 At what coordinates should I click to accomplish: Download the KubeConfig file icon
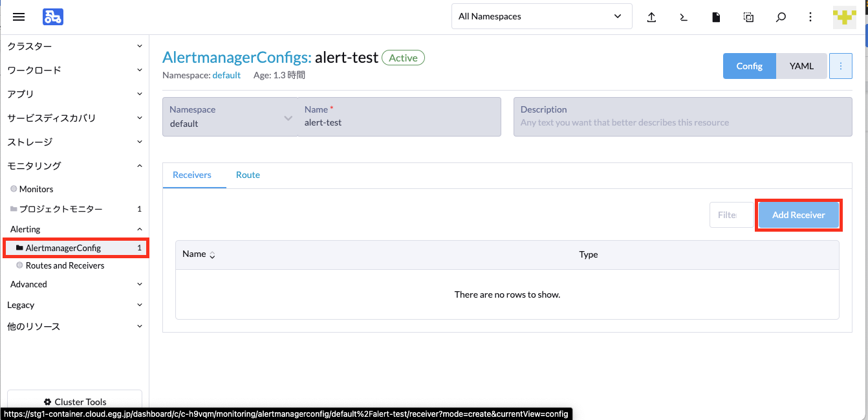716,17
